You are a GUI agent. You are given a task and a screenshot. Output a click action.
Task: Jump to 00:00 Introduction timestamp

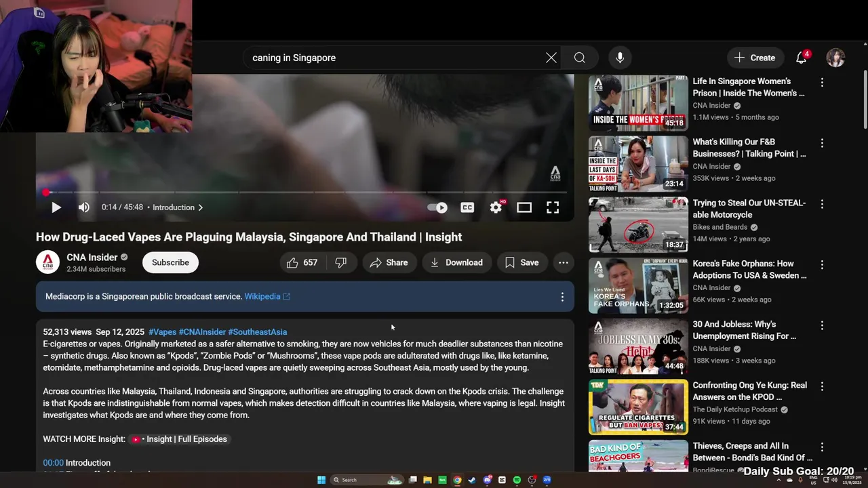pyautogui.click(x=53, y=463)
